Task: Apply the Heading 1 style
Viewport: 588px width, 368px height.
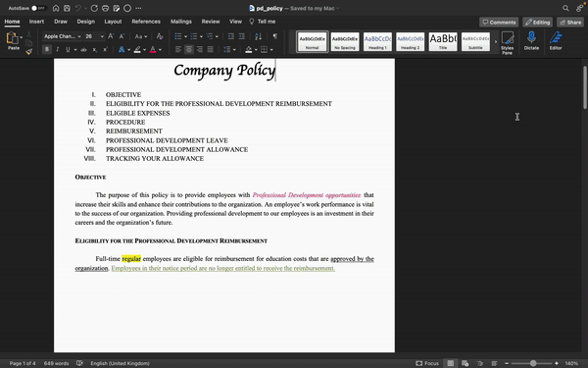Action: click(x=377, y=41)
